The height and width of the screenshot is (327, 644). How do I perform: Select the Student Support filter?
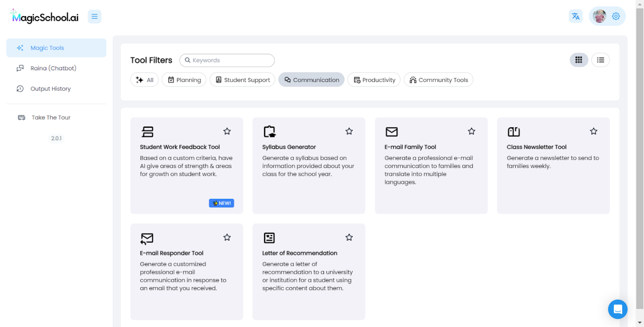click(x=242, y=80)
